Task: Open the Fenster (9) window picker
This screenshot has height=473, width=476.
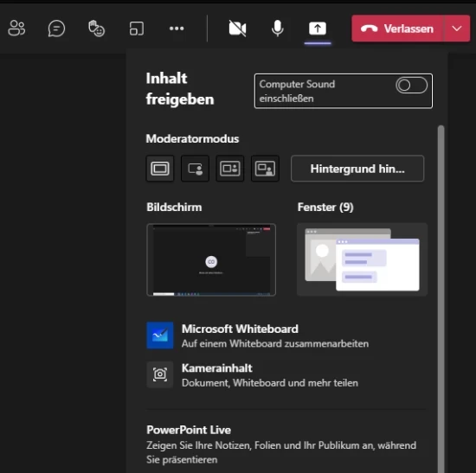Action: pyautogui.click(x=362, y=259)
